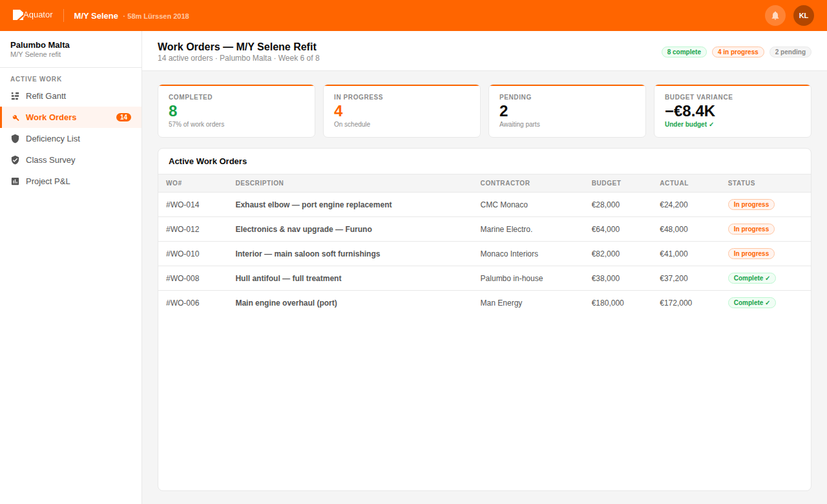Click In progress status of WO-010
The width and height of the screenshot is (827, 504).
click(x=751, y=254)
